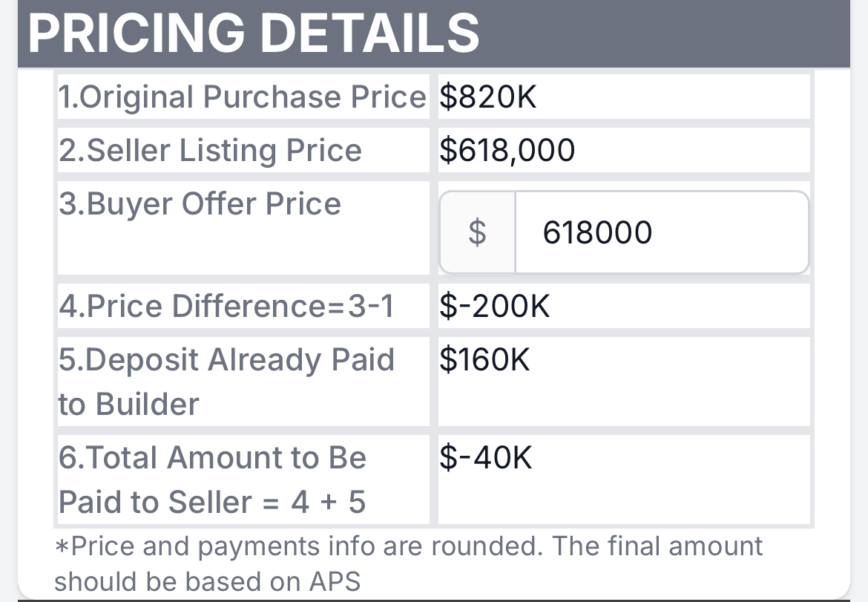Click the Buyer Offer Price label
868x602 pixels.
(x=200, y=203)
